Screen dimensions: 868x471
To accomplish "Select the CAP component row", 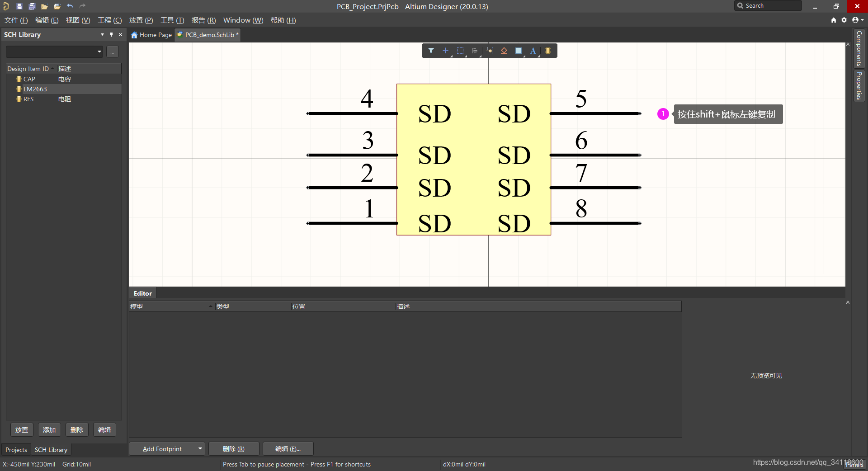I will pos(64,79).
